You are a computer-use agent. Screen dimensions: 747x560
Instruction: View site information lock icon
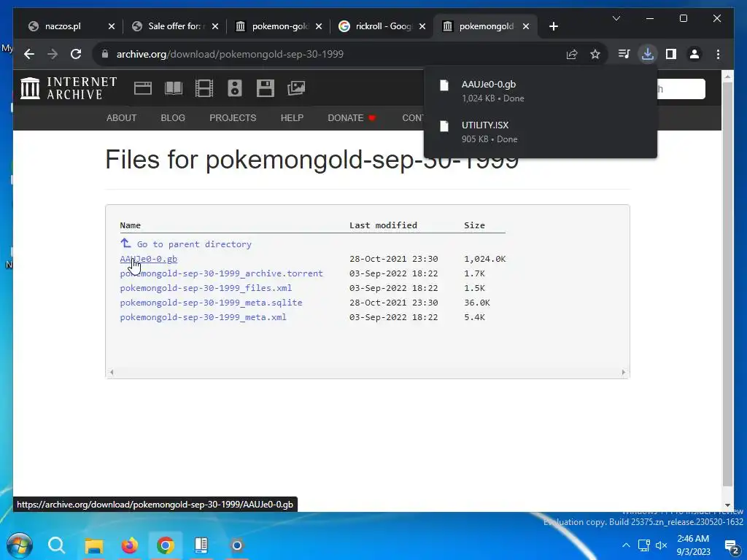click(105, 54)
